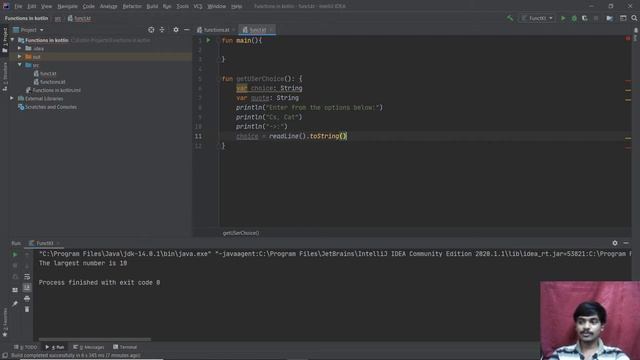Click the red error indicator in editor corner
Viewport: 640px width, 360px height.
628,38
